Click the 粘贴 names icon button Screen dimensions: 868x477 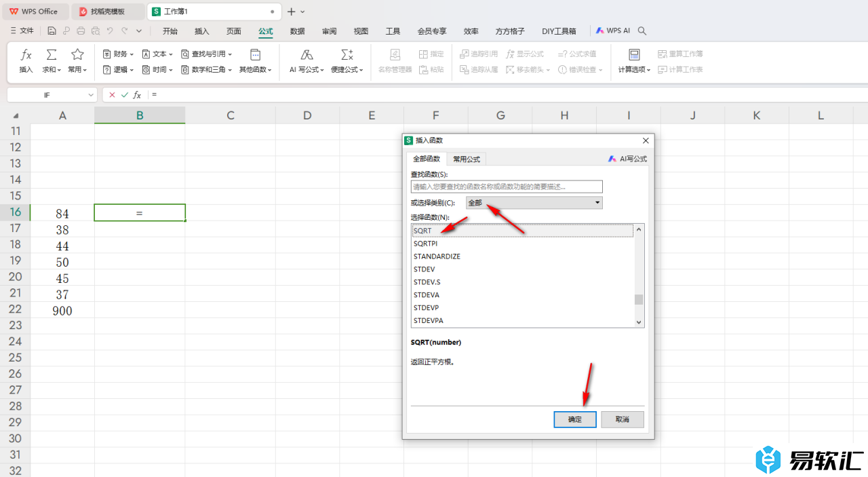(431, 69)
